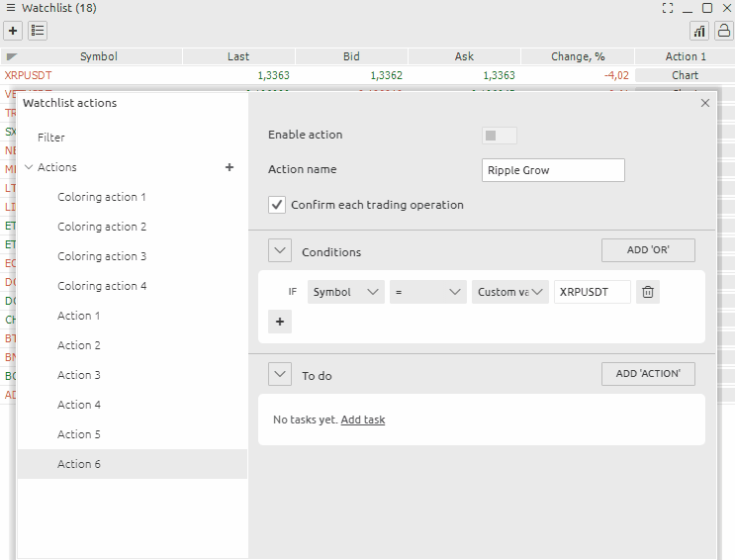Add a new condition with plus button
Viewport: 735px width, 560px height.
point(280,322)
